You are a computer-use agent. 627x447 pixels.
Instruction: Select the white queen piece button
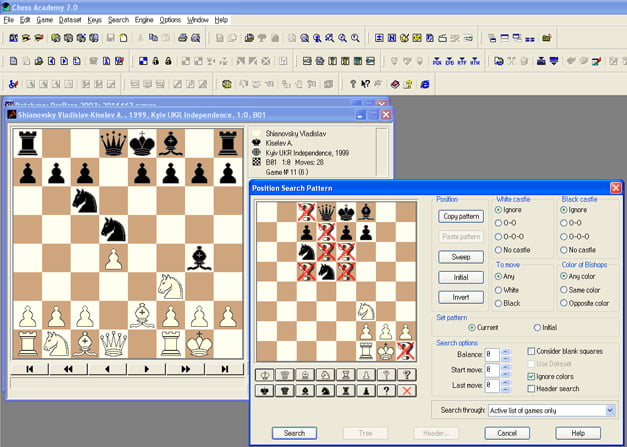click(x=285, y=375)
